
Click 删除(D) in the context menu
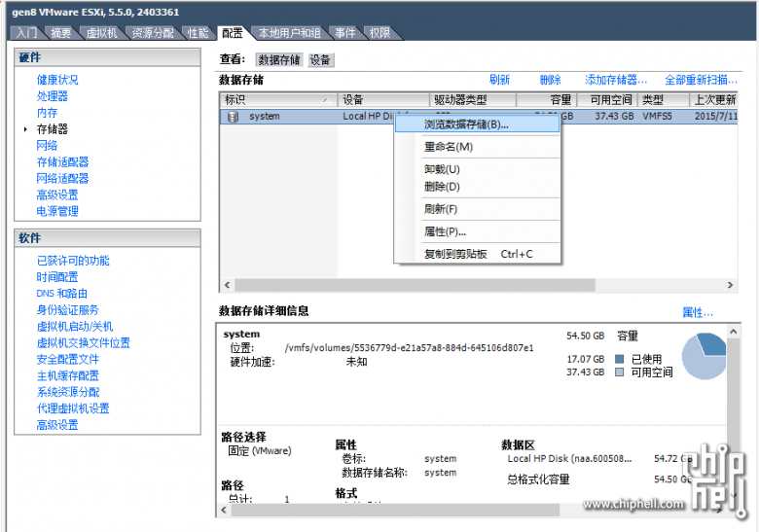pyautogui.click(x=442, y=187)
